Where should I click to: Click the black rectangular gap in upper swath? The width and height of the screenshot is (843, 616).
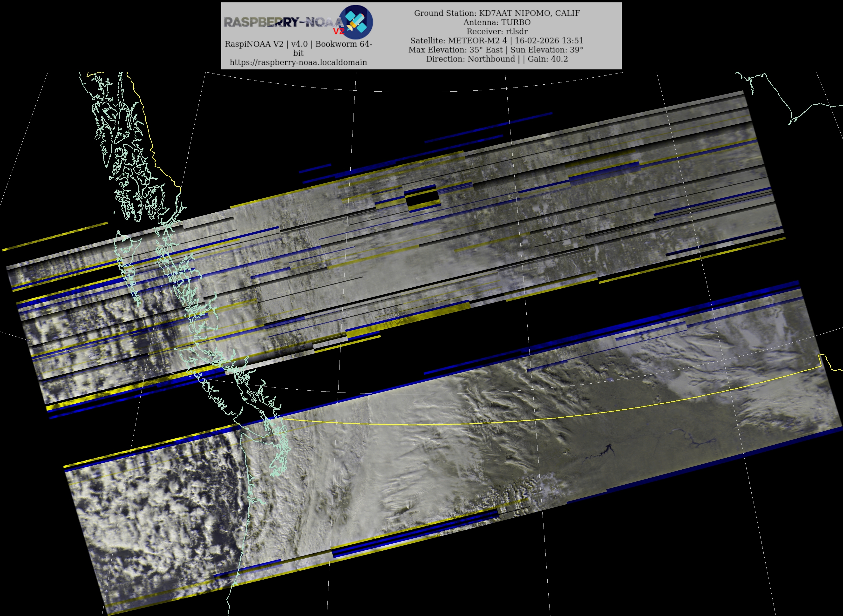pyautogui.click(x=422, y=199)
